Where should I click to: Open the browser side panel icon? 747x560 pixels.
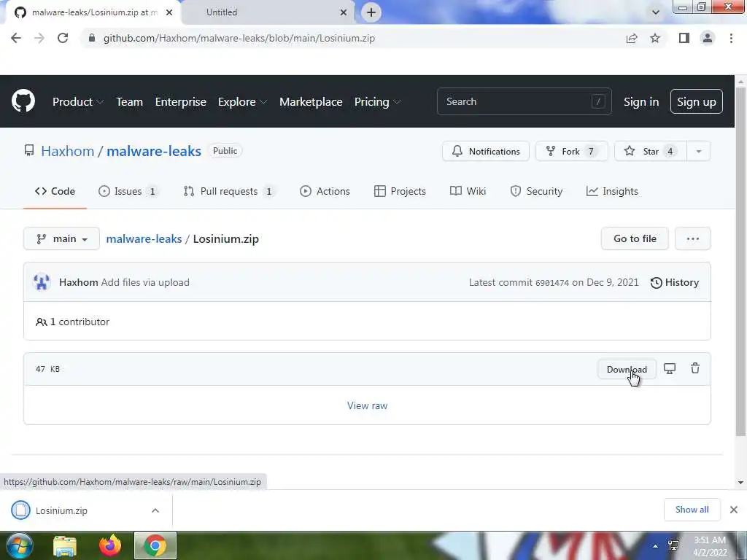click(684, 38)
